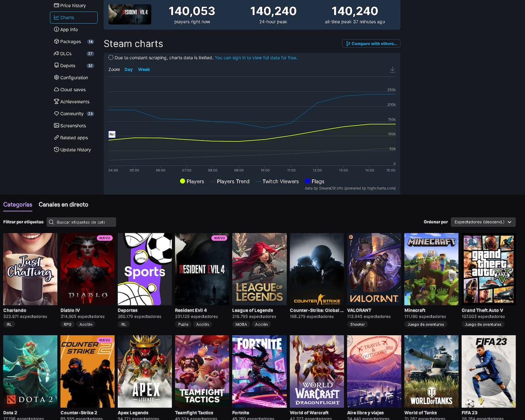Toggle the Flags legend series
The width and height of the screenshot is (525, 420).
click(315, 181)
